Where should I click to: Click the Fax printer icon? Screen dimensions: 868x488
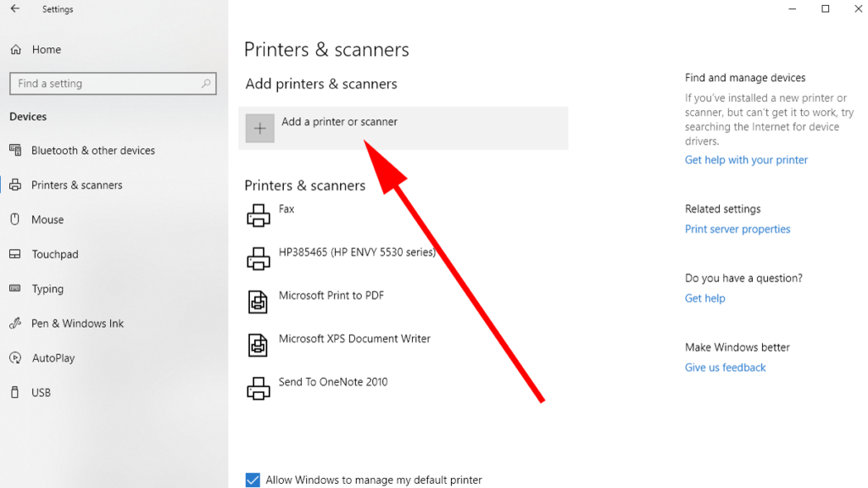pyautogui.click(x=258, y=216)
